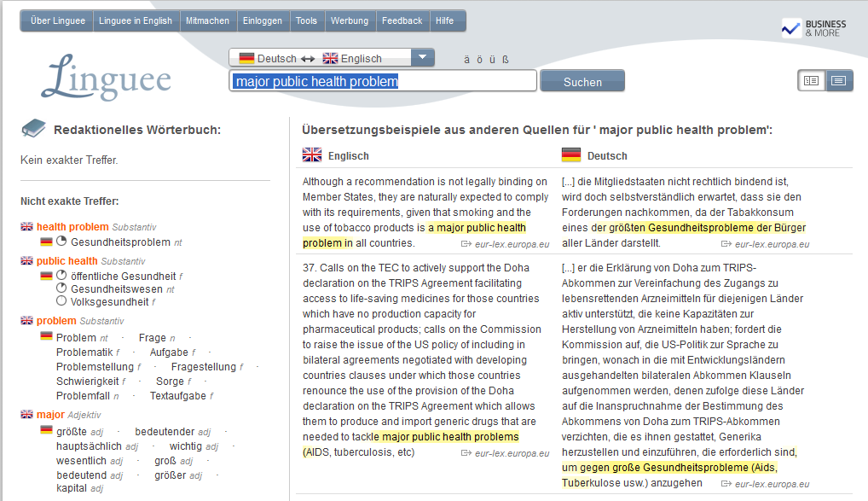Image resolution: width=868 pixels, height=501 pixels.
Task: Click the 'Nicht exakte Treffer:' heading
Action: pyautogui.click(x=70, y=201)
